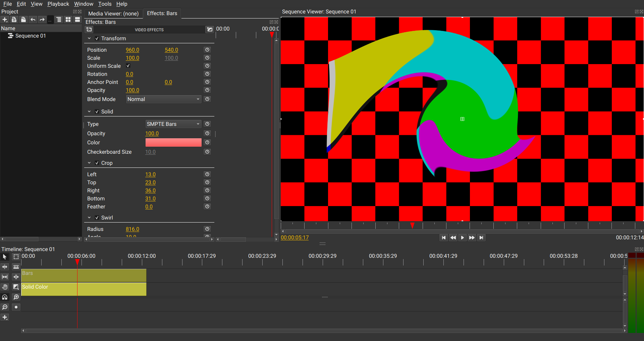Image resolution: width=644 pixels, height=341 pixels.
Task: Click Rewind in Sequence Viewer
Action: point(453,238)
